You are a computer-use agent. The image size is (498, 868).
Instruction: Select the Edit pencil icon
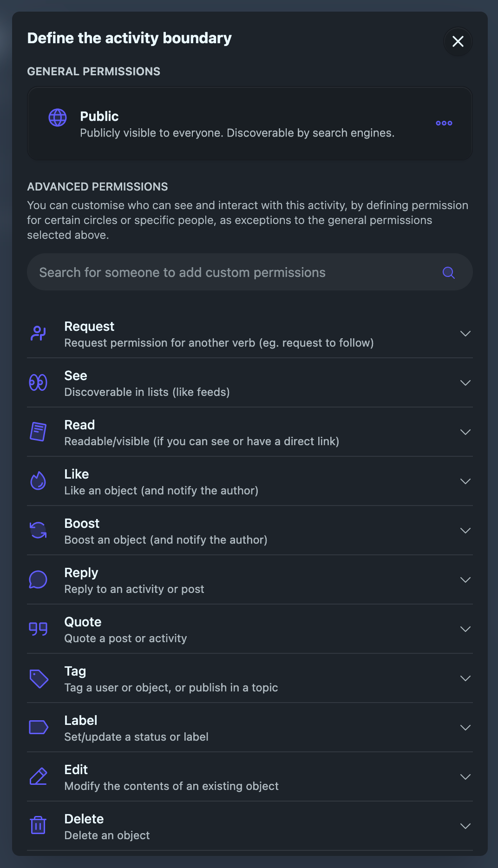click(39, 776)
